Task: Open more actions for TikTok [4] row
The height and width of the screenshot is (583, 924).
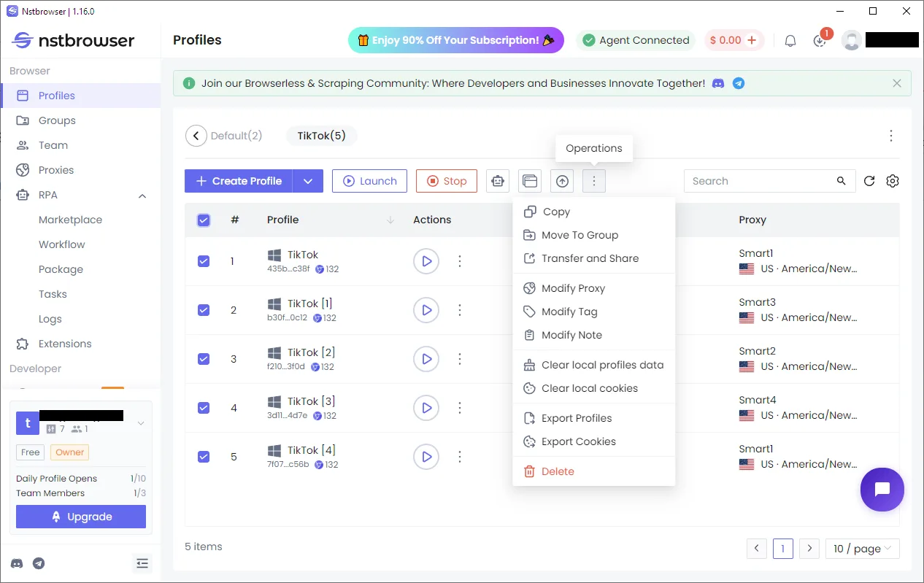Action: pyautogui.click(x=460, y=456)
